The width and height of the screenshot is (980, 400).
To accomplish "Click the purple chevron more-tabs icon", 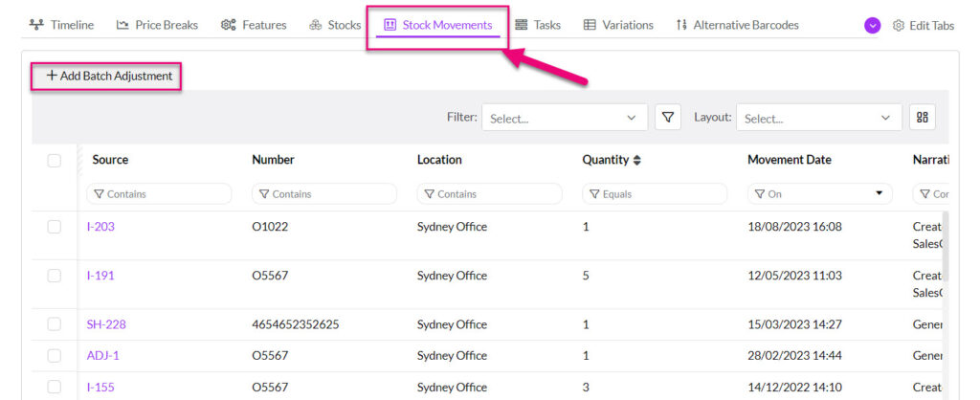I will pyautogui.click(x=872, y=26).
